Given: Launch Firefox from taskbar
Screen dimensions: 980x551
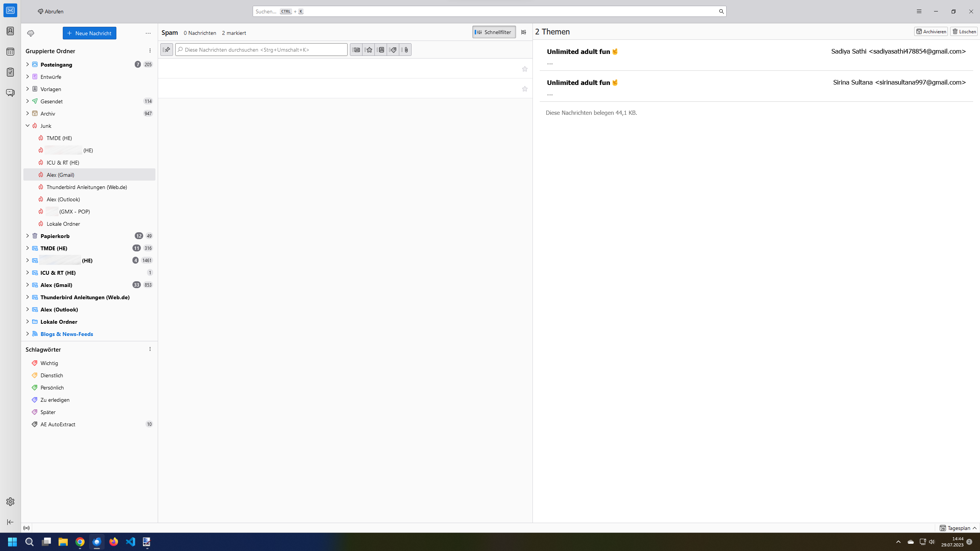Looking at the screenshot, I should tap(114, 542).
